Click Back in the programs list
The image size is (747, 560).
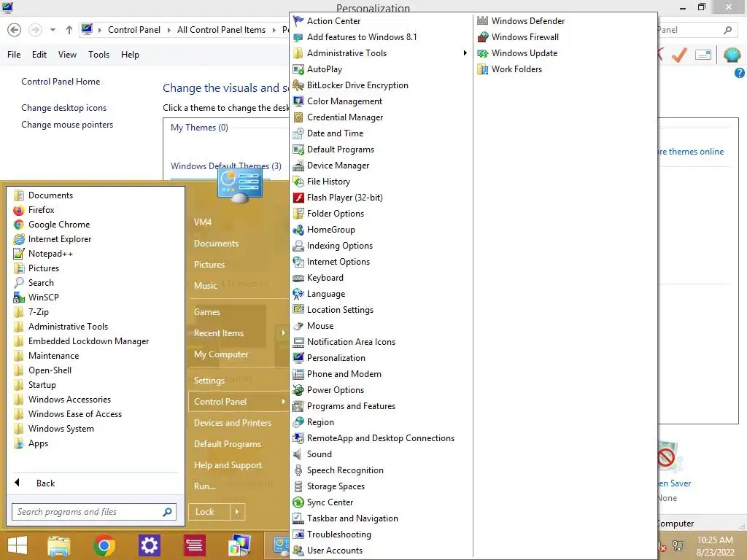pyautogui.click(x=45, y=483)
